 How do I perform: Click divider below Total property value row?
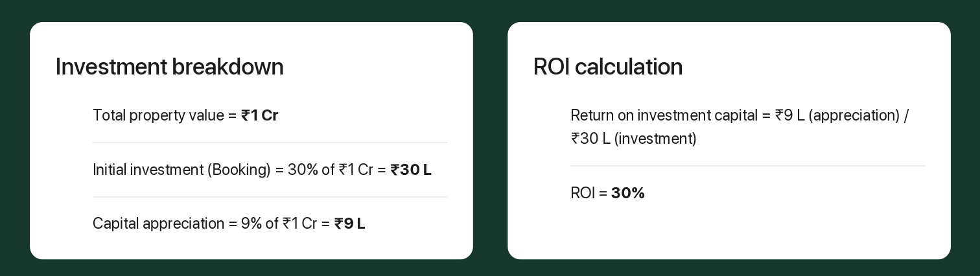click(x=270, y=143)
